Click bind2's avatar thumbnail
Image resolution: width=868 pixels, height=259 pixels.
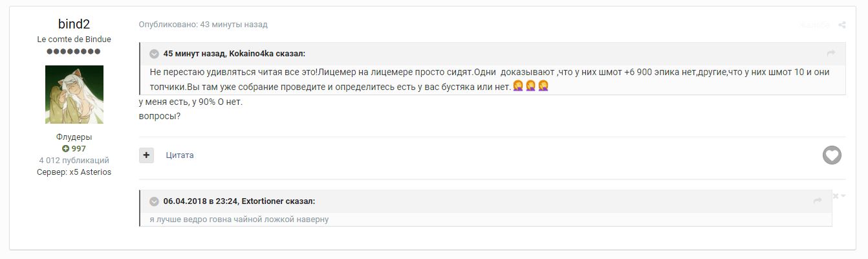pyautogui.click(x=74, y=95)
